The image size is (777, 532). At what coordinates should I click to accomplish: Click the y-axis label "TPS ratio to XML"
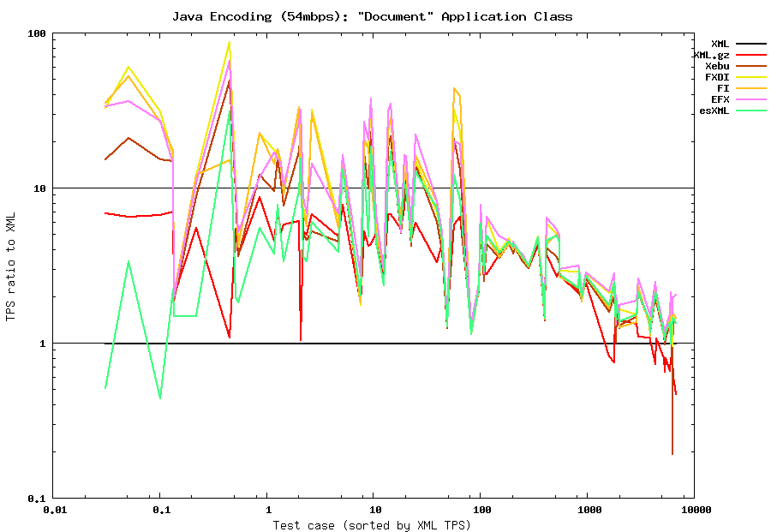[x=11, y=266]
